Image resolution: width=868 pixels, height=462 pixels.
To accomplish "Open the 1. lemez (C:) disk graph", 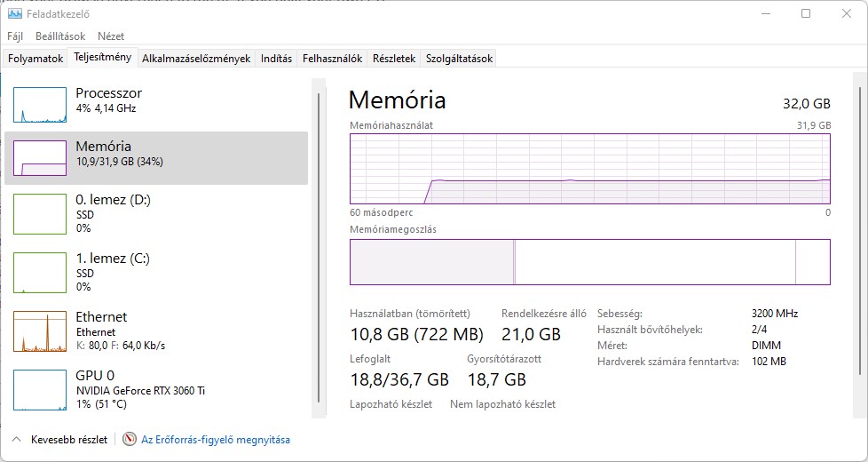I will point(40,273).
